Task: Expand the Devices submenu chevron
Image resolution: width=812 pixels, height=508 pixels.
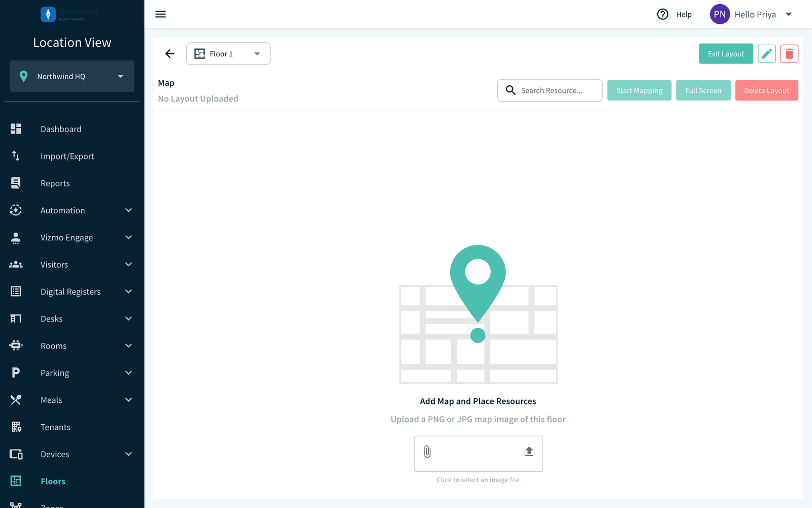Action: [128, 454]
